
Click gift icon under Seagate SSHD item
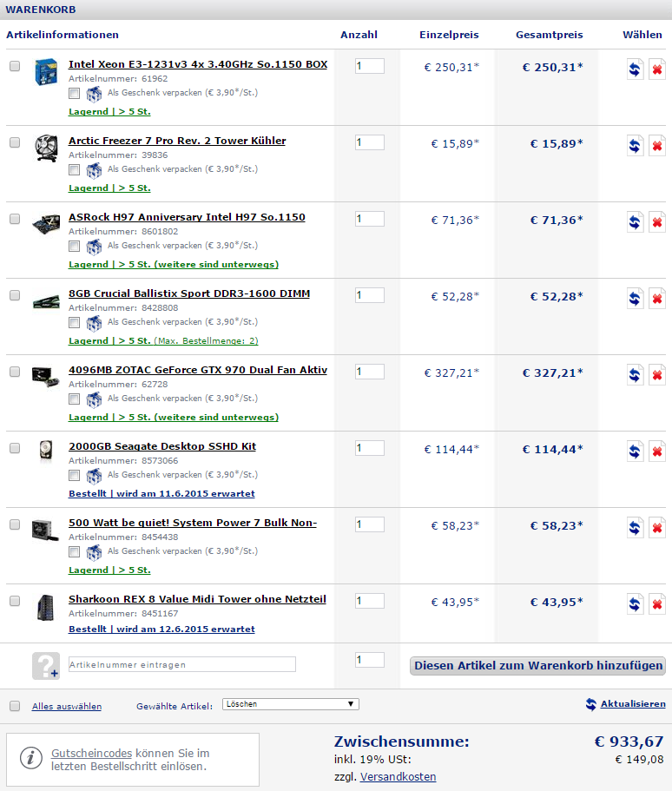(x=94, y=476)
